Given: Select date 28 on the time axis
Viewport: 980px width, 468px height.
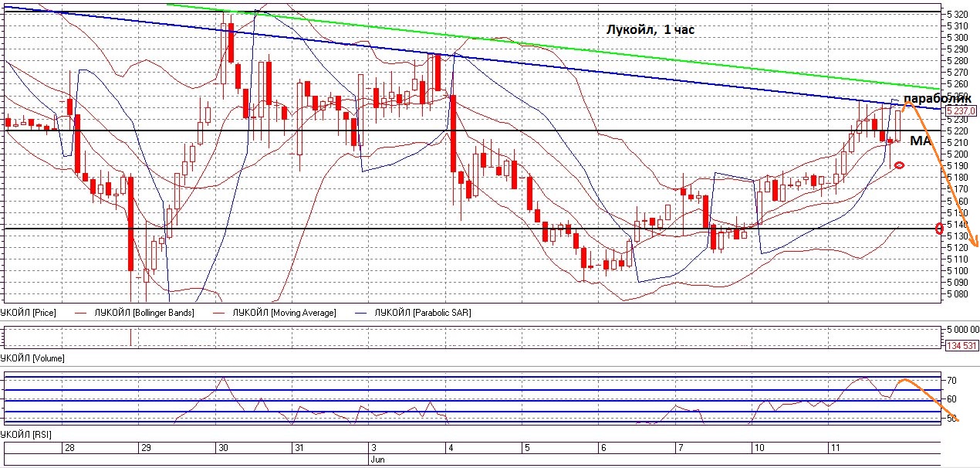Looking at the screenshot, I should coord(69,448).
